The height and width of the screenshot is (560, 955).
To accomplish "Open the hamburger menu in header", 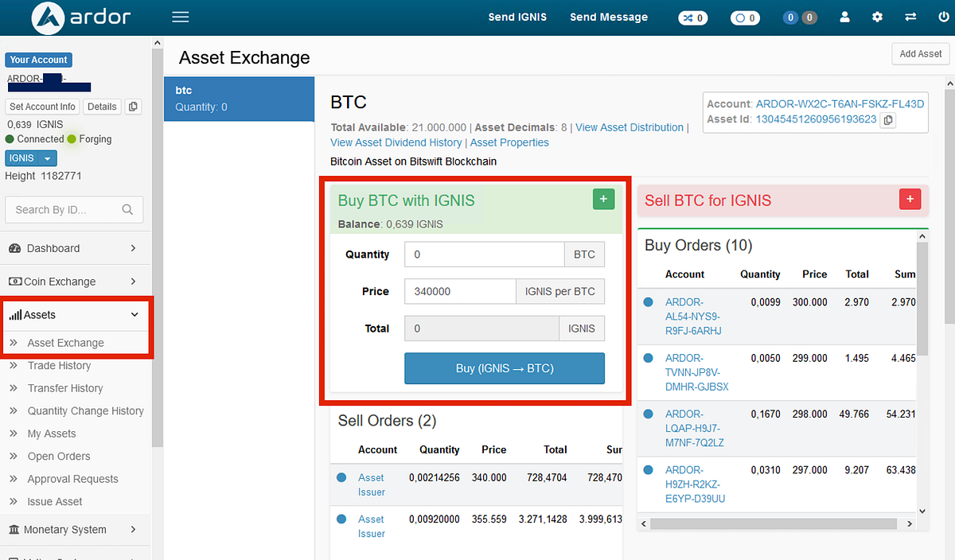I will (x=181, y=17).
